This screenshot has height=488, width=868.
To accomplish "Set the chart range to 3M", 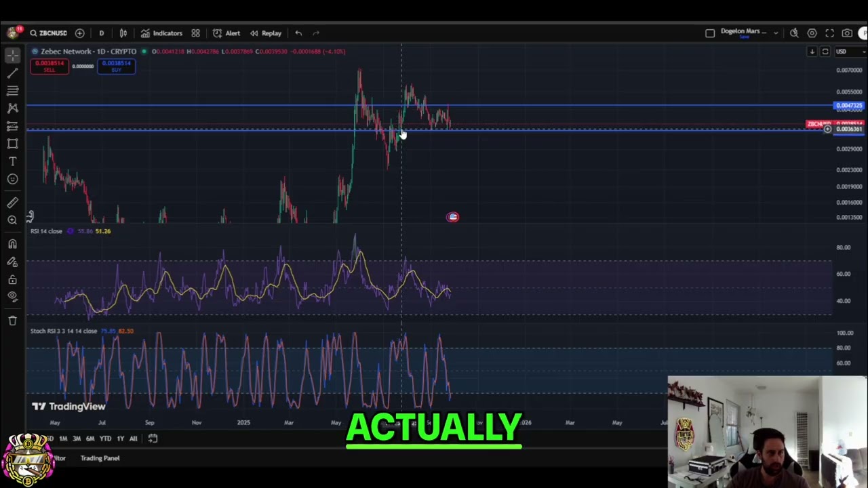I will coord(77,439).
